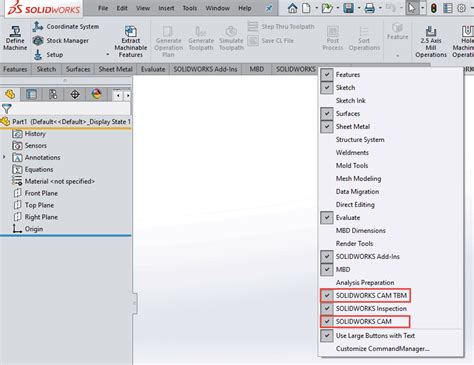Open the Feature dropdown arrow
This screenshot has height=365, width=474.
(x=397, y=56)
